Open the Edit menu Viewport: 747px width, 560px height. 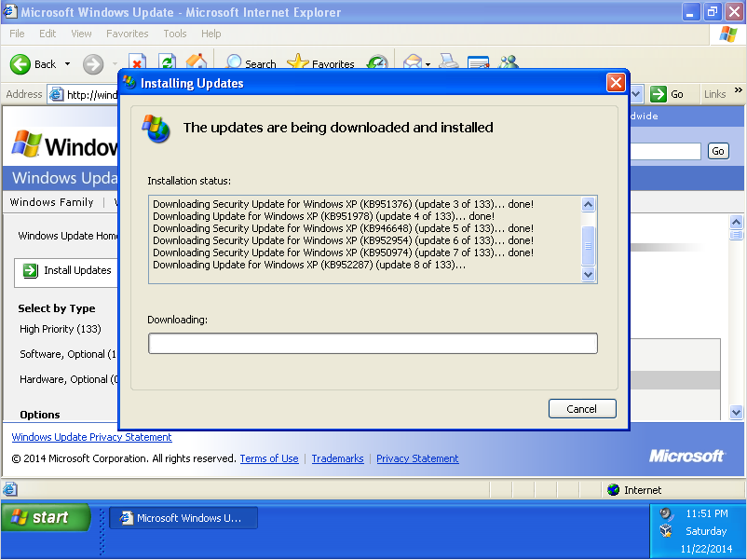coord(48,34)
